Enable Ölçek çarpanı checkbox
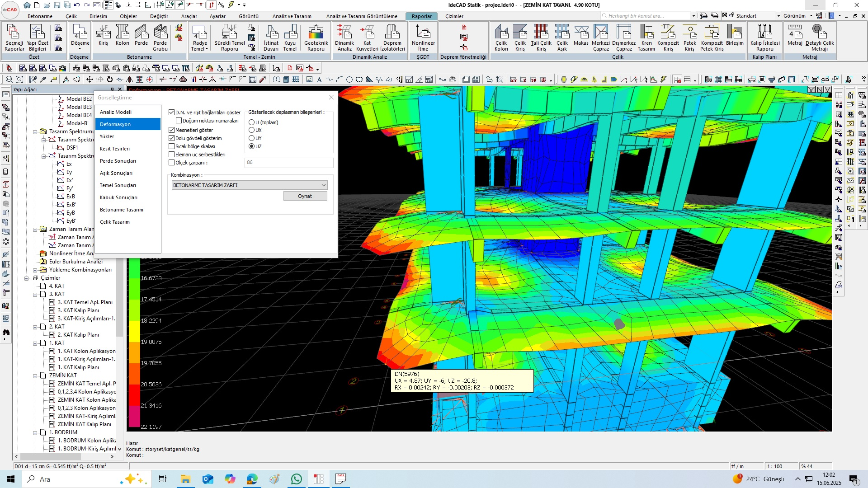The width and height of the screenshot is (868, 488). [x=171, y=163]
